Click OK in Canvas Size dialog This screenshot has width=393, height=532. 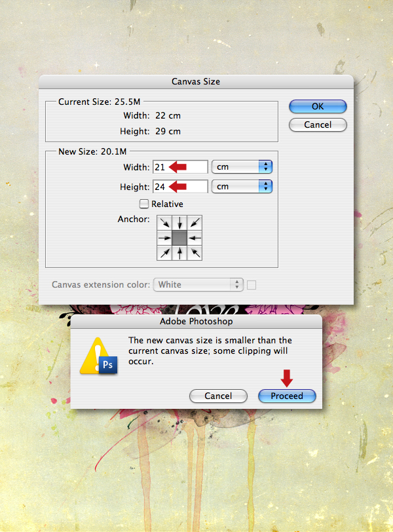pos(318,106)
